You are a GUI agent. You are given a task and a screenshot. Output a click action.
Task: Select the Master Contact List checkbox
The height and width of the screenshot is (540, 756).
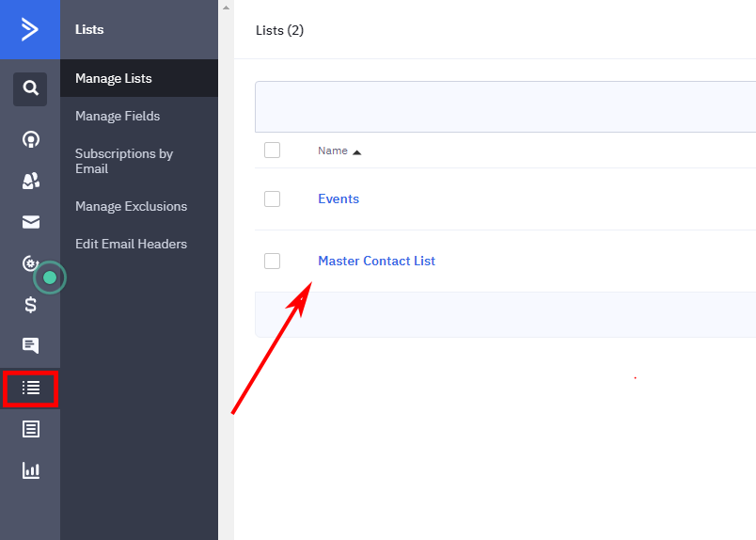273,261
